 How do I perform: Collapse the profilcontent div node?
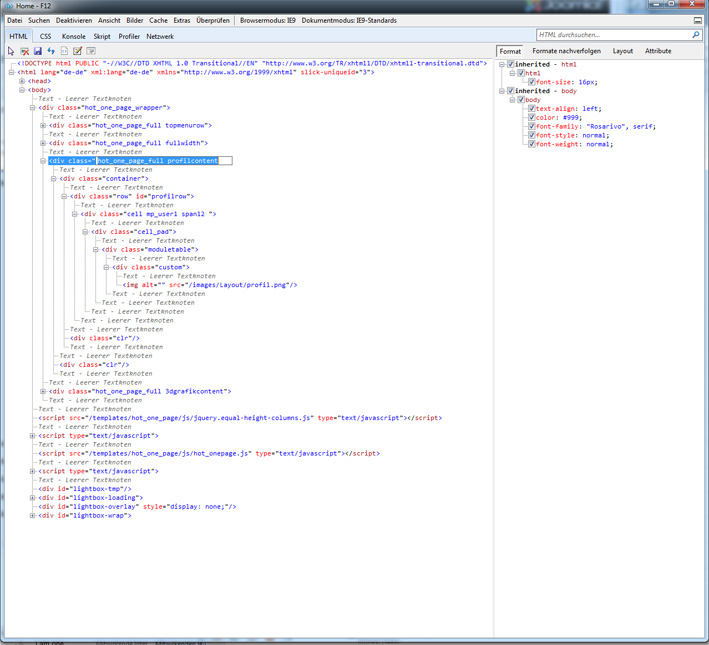coord(43,161)
